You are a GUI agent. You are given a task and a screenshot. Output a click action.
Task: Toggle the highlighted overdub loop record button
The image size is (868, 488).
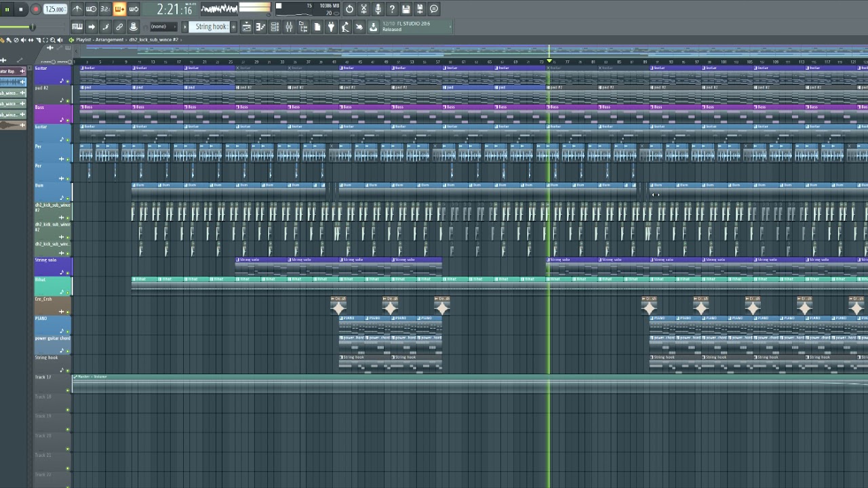(x=119, y=9)
